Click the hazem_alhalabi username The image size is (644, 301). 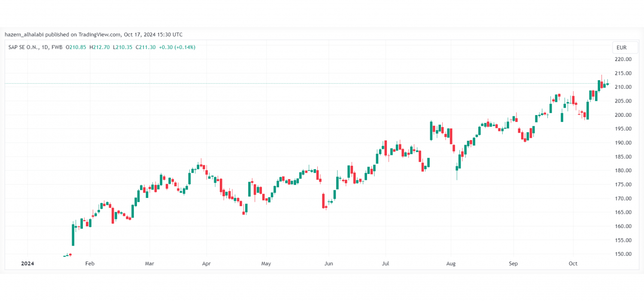[24, 35]
